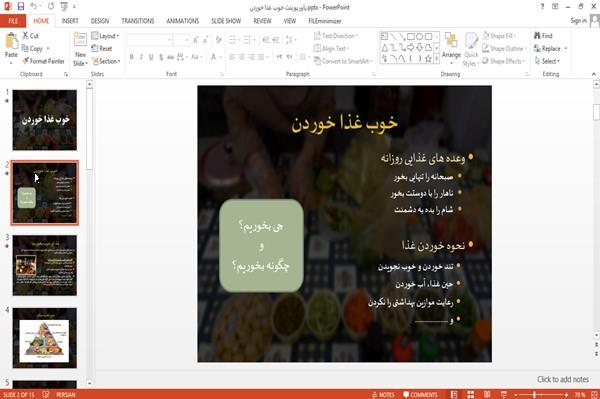Screen dimensions: 600x399
Task: Select the star shape in gallery
Action: [x=429, y=59]
